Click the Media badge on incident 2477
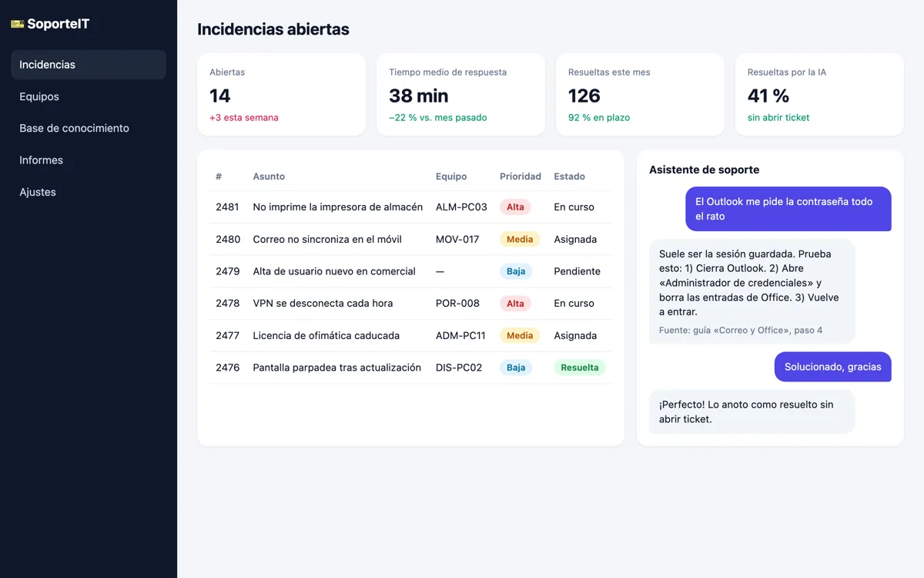 click(x=520, y=336)
